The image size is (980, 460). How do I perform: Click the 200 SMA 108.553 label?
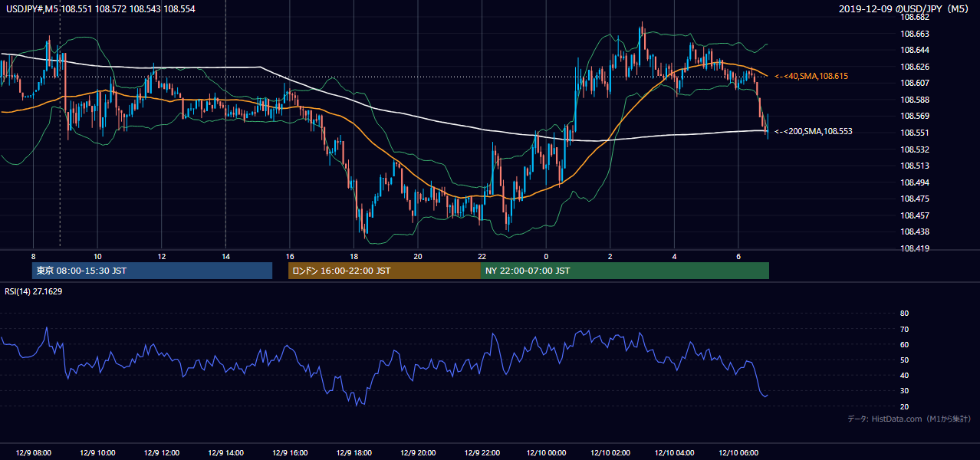point(814,131)
